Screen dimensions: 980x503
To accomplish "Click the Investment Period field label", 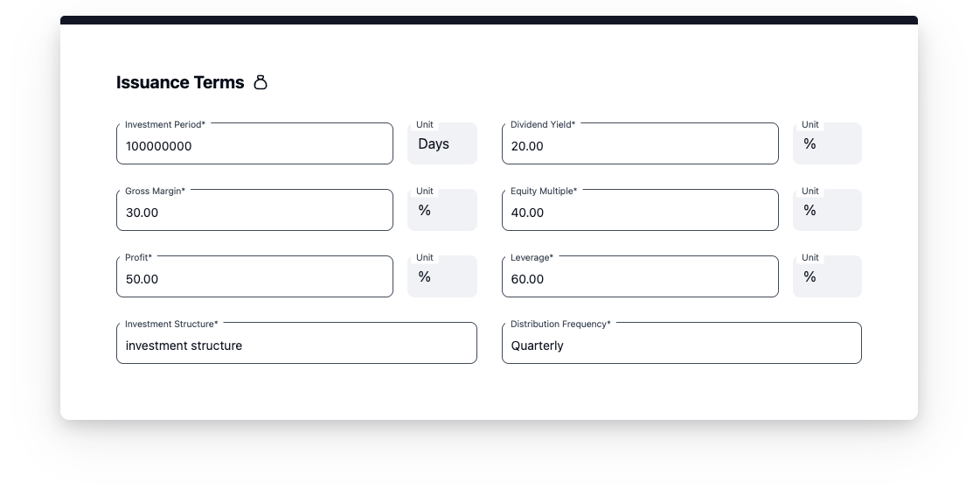I will coord(165,124).
